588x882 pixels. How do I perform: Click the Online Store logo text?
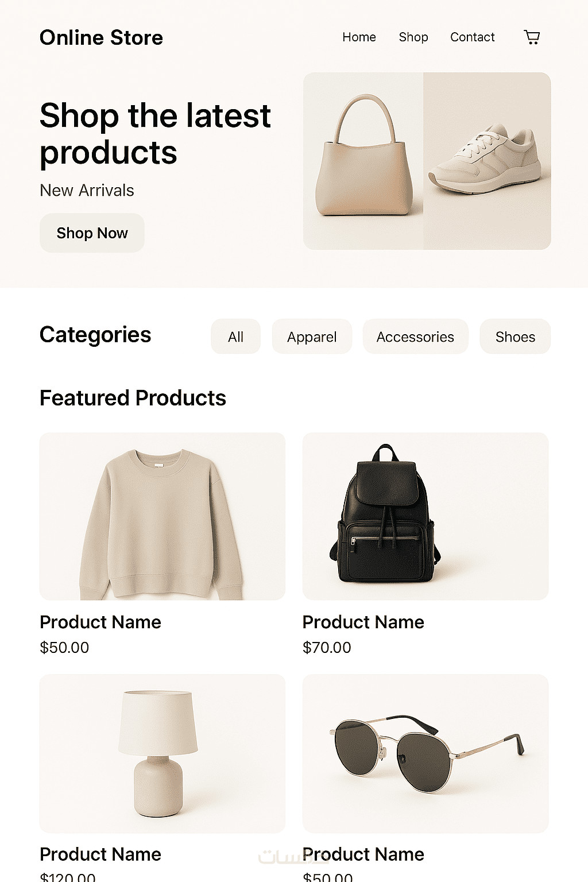coord(101,38)
